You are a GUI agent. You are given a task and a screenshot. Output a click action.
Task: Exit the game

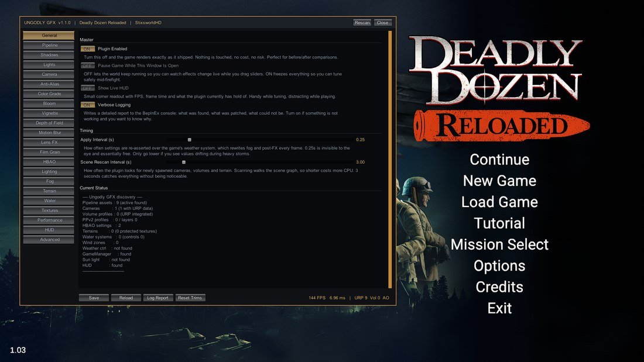pyautogui.click(x=499, y=308)
